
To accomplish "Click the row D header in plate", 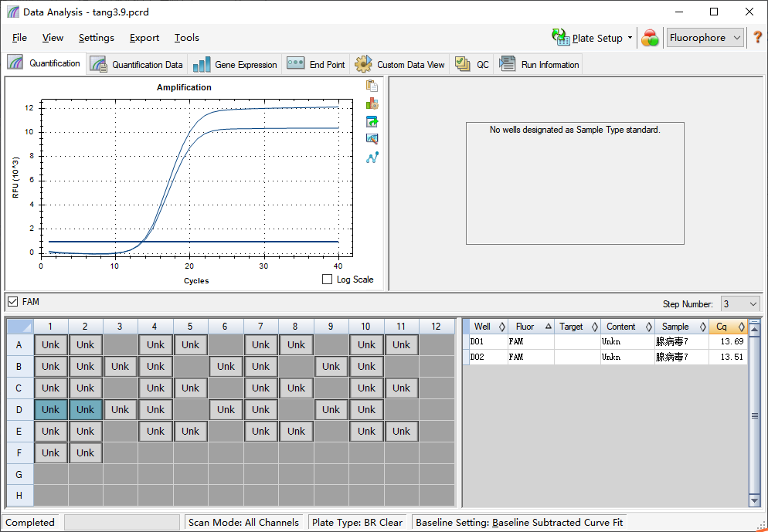I will point(19,410).
